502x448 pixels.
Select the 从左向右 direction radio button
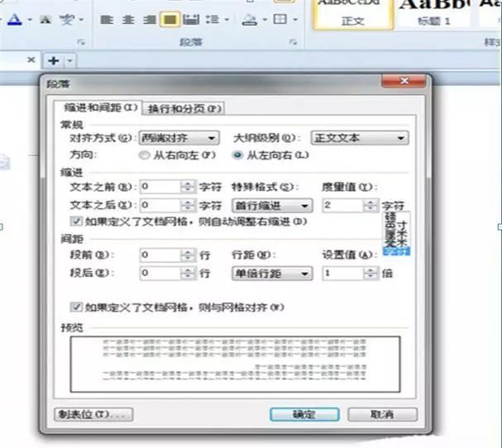tap(237, 155)
